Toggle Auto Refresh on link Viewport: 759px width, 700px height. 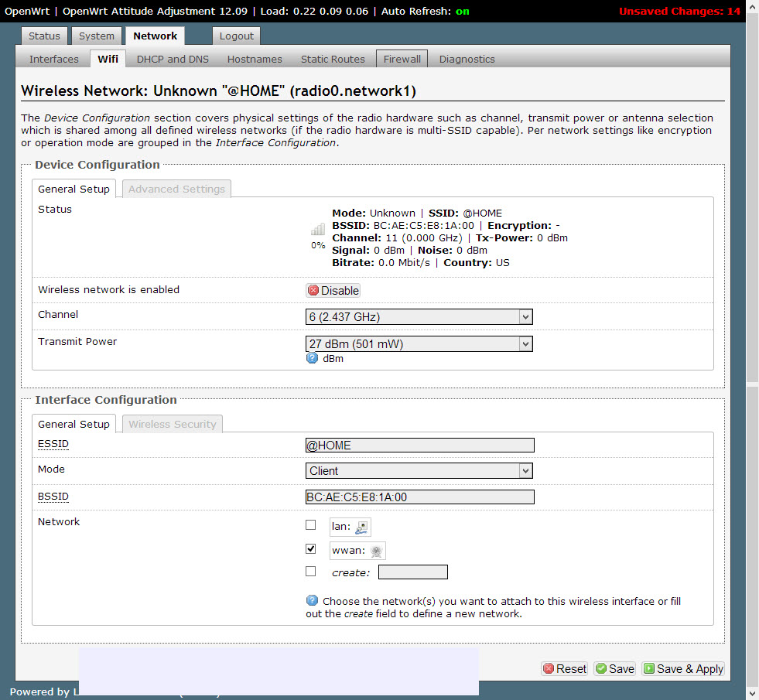[462, 11]
